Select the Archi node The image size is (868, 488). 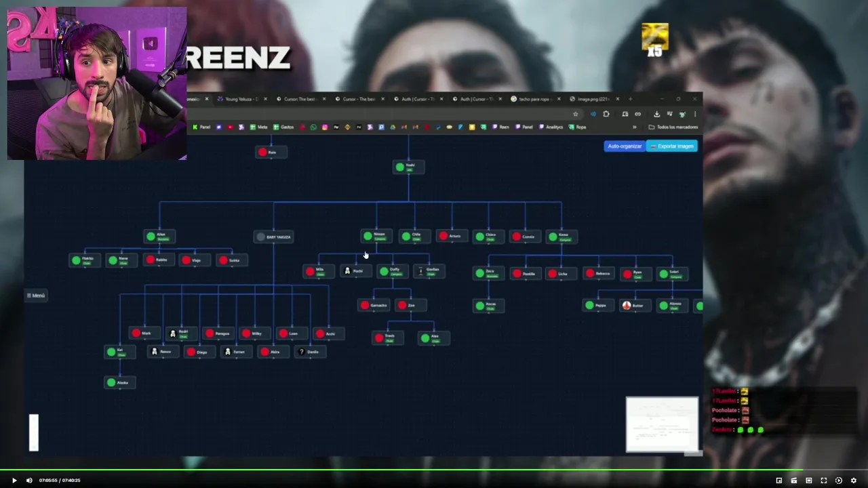(329, 333)
